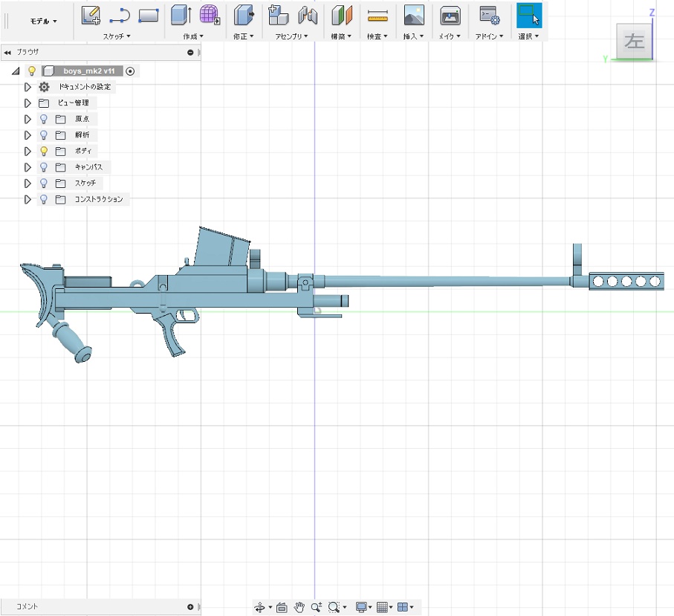Select the Extrude tool icon
The width and height of the screenshot is (674, 616).
pyautogui.click(x=181, y=15)
